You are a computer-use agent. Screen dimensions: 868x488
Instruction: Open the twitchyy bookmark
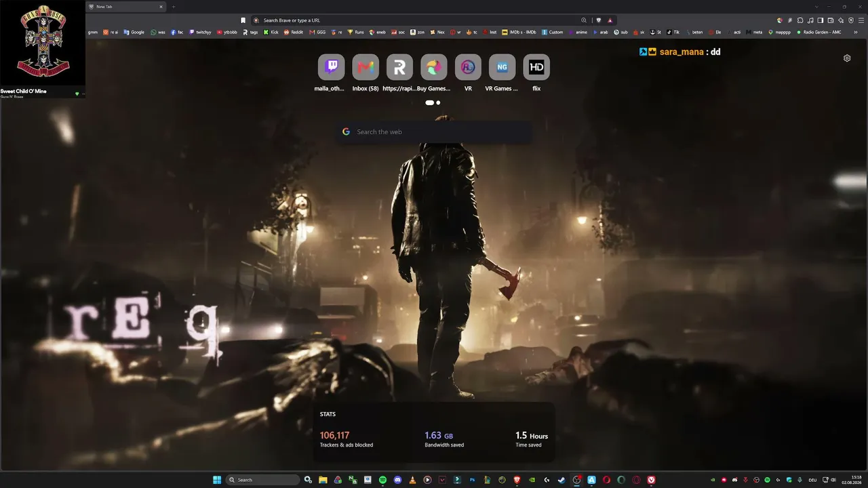200,32
